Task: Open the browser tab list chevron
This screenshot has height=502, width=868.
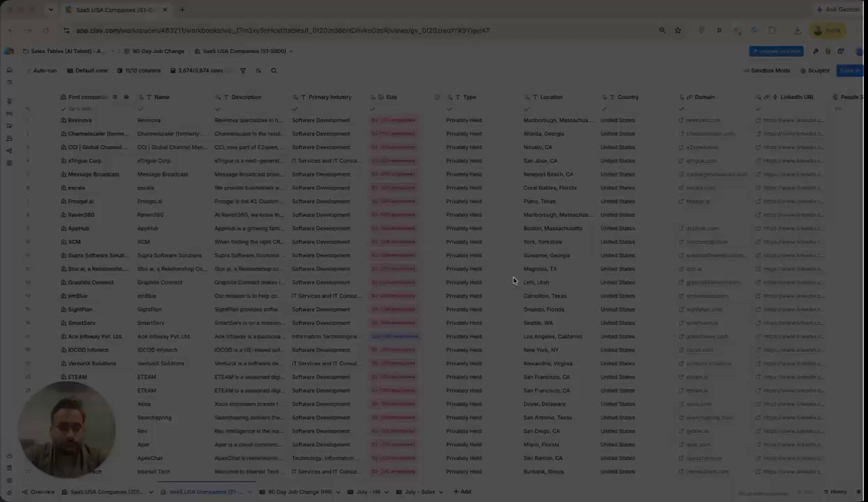Action: 51,10
